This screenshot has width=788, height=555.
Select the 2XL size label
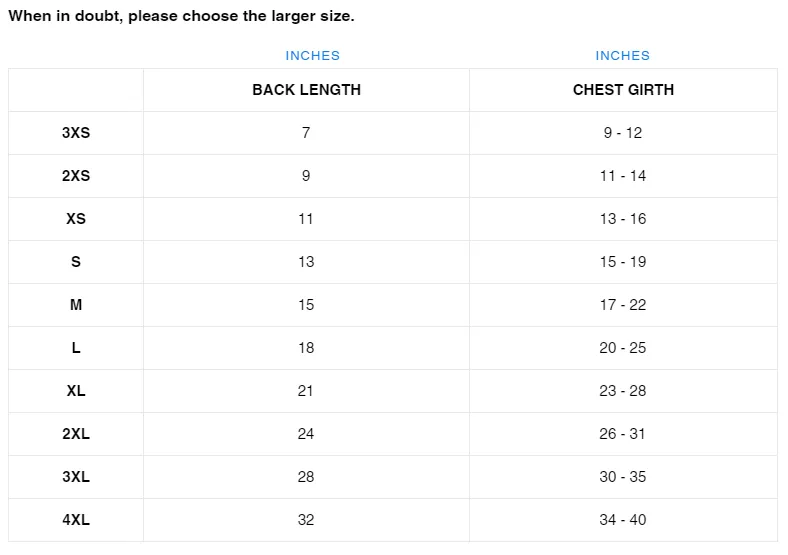(x=76, y=434)
